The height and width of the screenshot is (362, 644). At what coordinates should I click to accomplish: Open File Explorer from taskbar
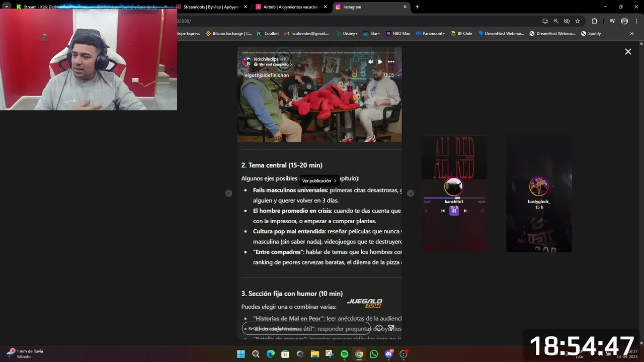click(x=314, y=354)
